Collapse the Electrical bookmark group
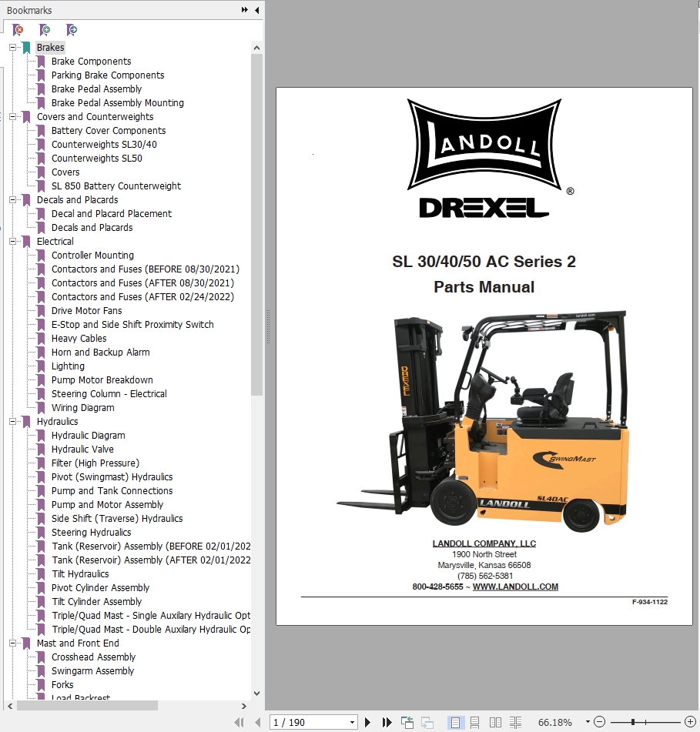The width and height of the screenshot is (700, 732). click(12, 242)
